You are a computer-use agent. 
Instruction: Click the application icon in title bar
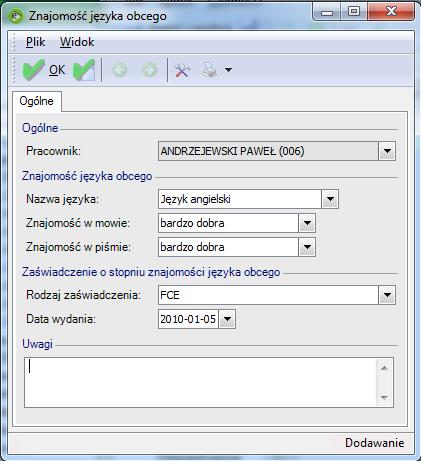click(x=16, y=16)
